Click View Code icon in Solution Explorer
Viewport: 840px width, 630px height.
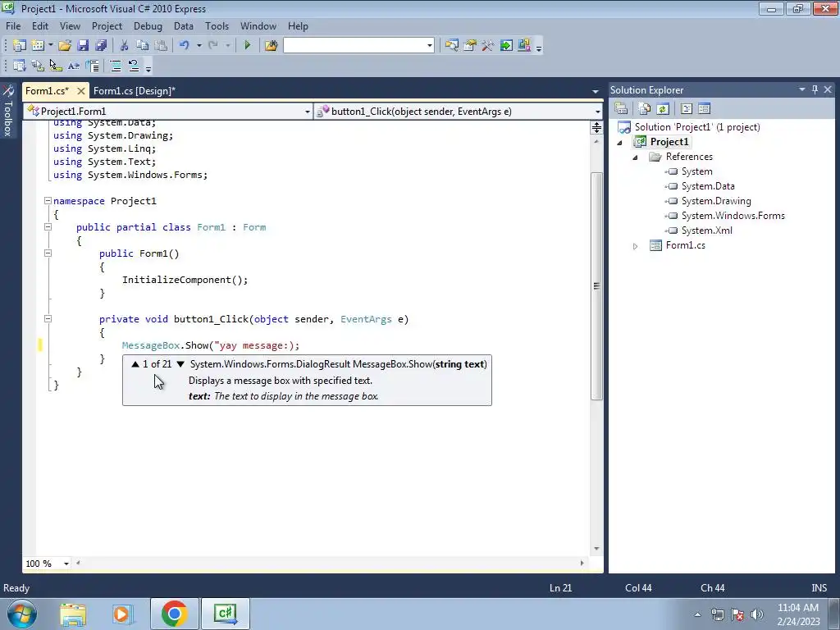(x=687, y=109)
